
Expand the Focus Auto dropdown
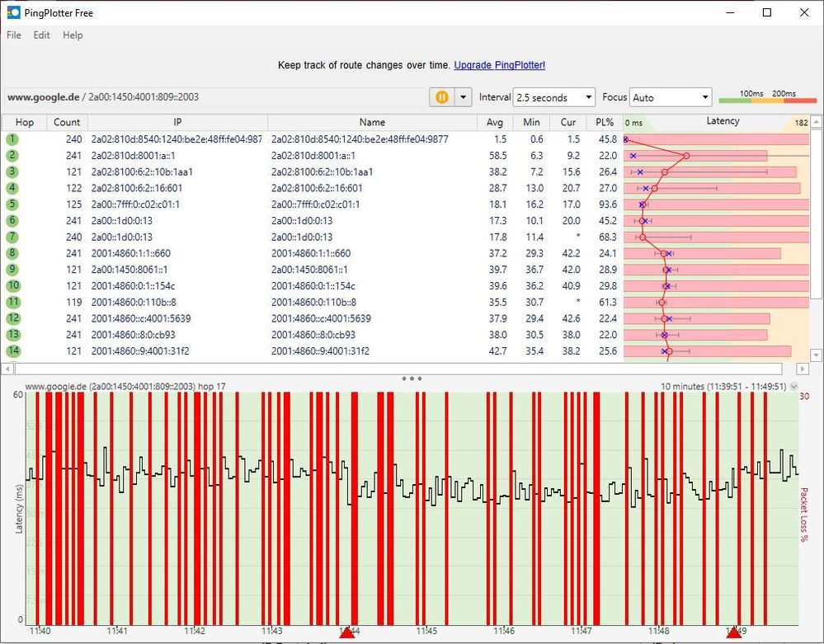[670, 97]
